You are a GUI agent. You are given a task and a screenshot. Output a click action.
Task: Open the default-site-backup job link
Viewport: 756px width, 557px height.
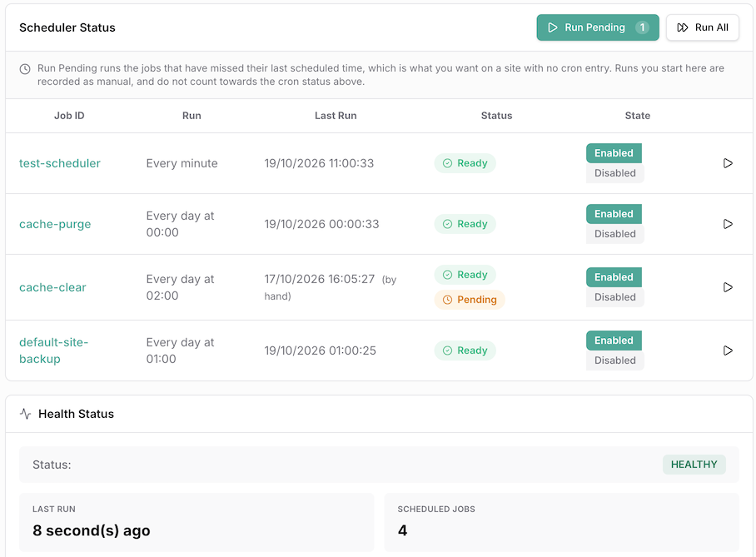click(53, 351)
